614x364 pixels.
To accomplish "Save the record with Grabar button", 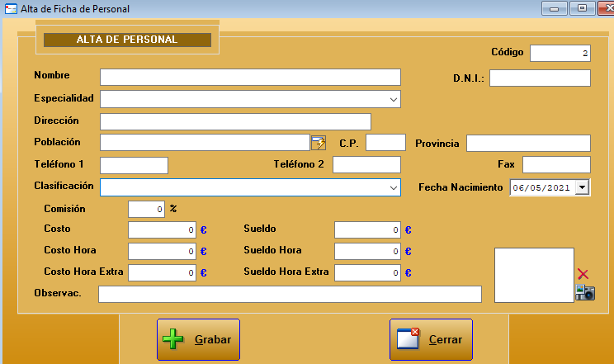I will click(x=198, y=339).
